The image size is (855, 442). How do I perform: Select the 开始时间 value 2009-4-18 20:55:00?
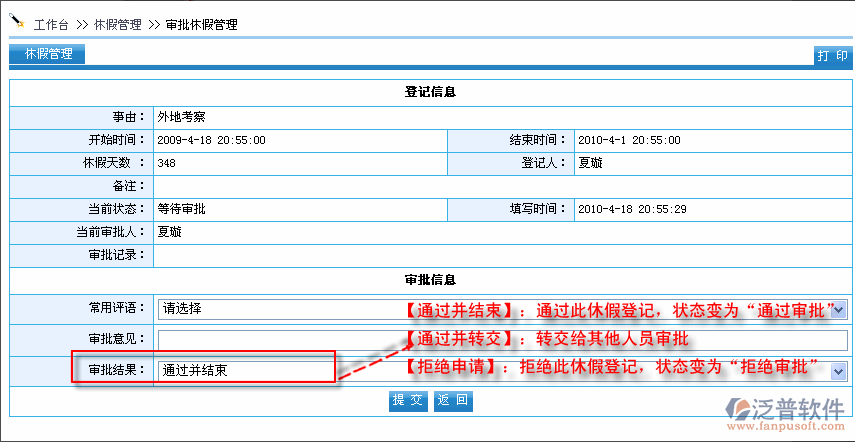(x=211, y=140)
